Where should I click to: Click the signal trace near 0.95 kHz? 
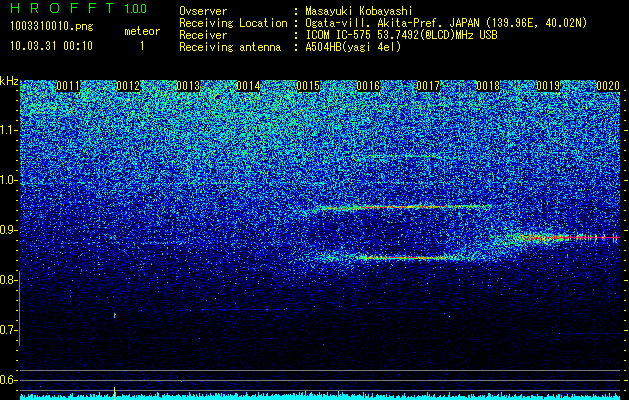click(406, 207)
